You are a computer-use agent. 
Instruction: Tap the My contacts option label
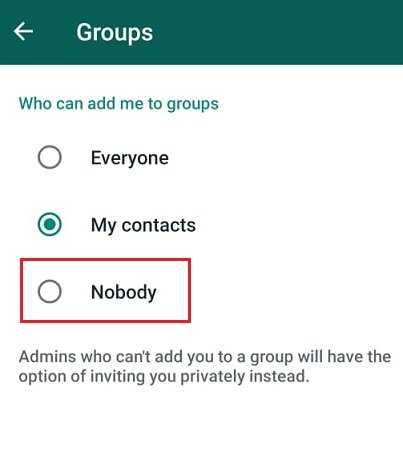tap(143, 225)
